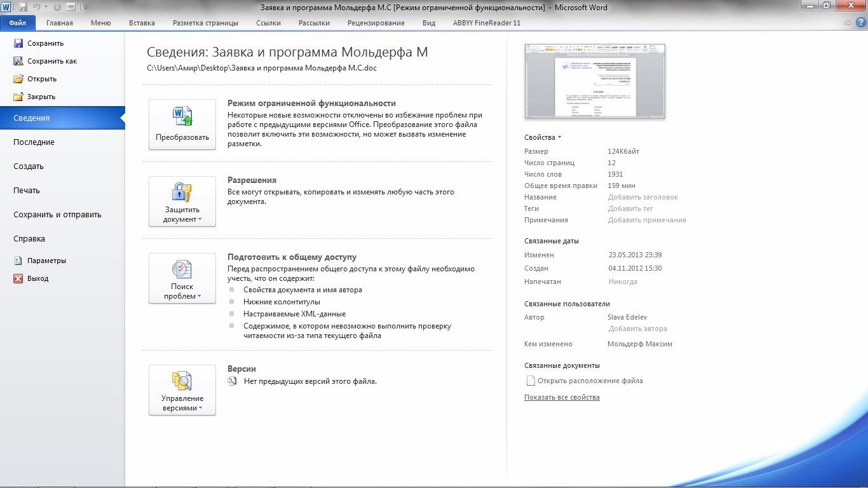Open the Undo history dropdown arrow
868x488 pixels.
point(46,8)
